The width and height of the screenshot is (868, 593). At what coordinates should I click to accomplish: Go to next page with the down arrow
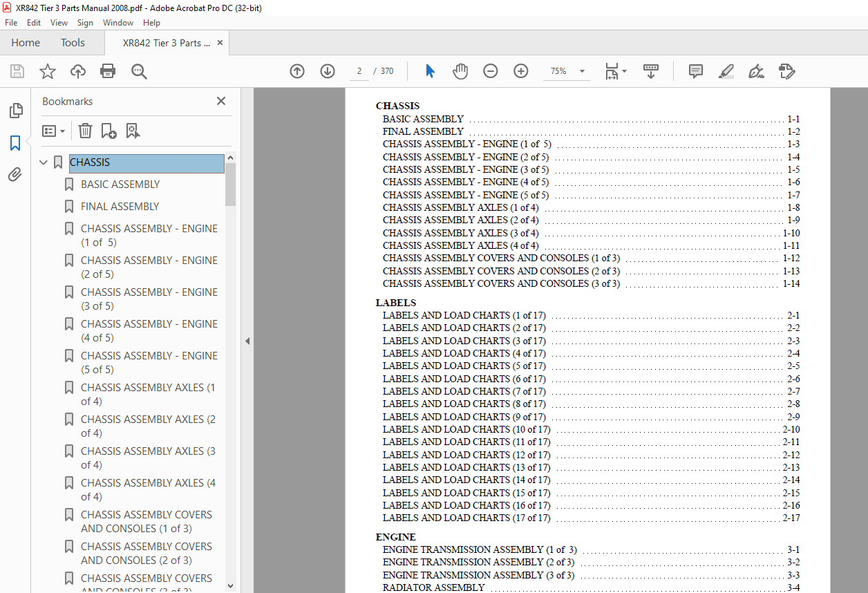coord(328,71)
